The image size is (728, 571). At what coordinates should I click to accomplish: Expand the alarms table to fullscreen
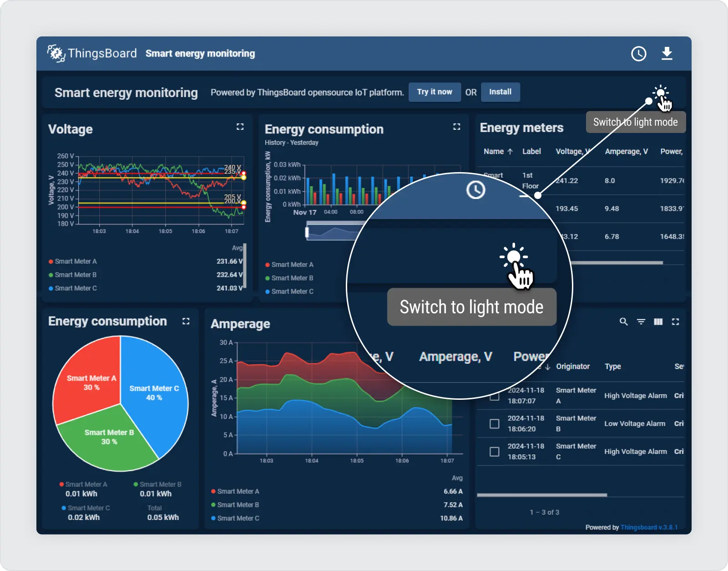675,321
